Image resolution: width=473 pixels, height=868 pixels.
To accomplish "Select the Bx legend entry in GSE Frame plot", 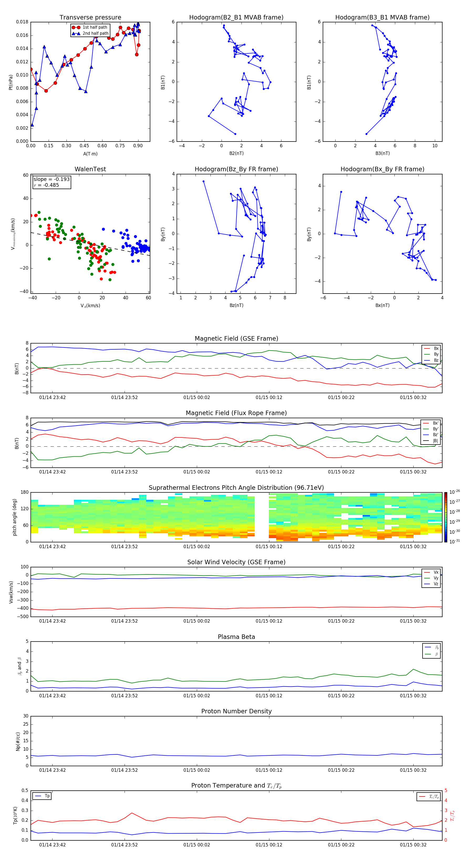I will (431, 349).
